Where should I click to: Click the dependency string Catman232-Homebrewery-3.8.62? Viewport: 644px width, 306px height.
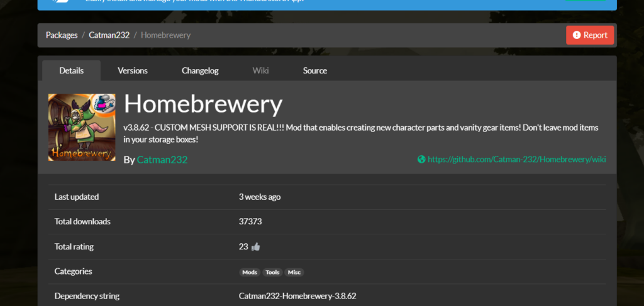(x=297, y=296)
